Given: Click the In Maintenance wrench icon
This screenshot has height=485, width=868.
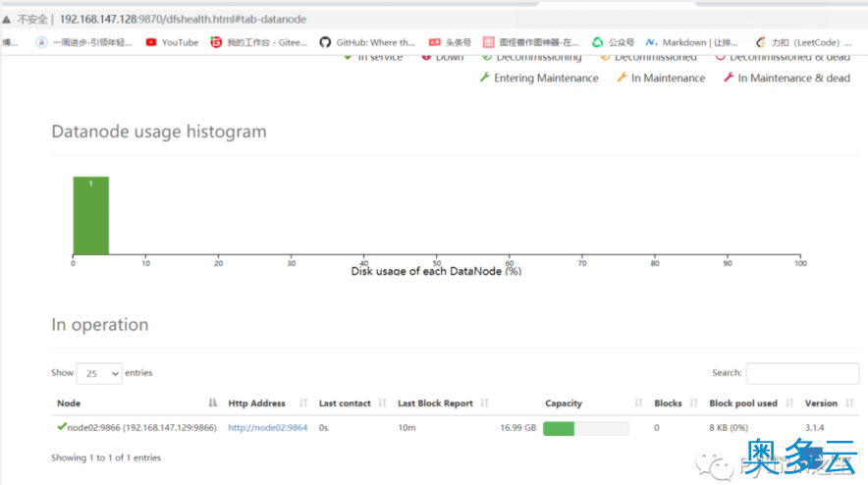Looking at the screenshot, I should (622, 78).
